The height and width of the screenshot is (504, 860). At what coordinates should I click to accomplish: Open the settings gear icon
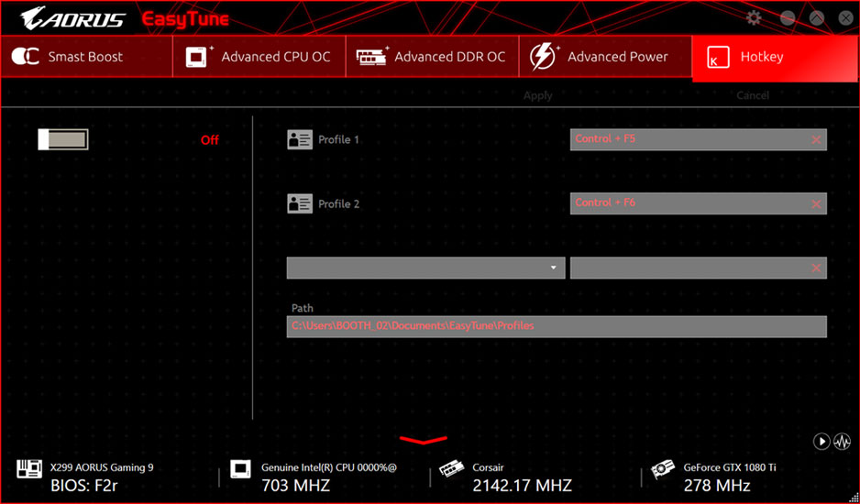point(754,18)
